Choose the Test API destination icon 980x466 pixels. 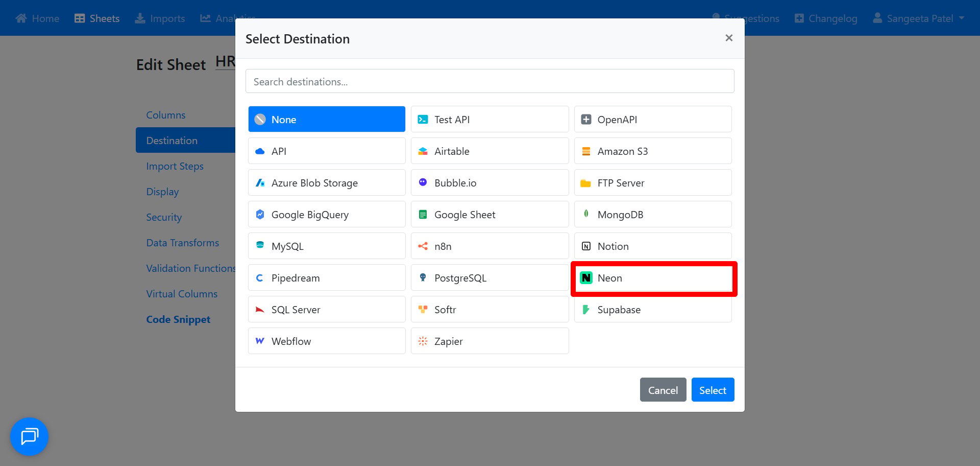tap(423, 120)
